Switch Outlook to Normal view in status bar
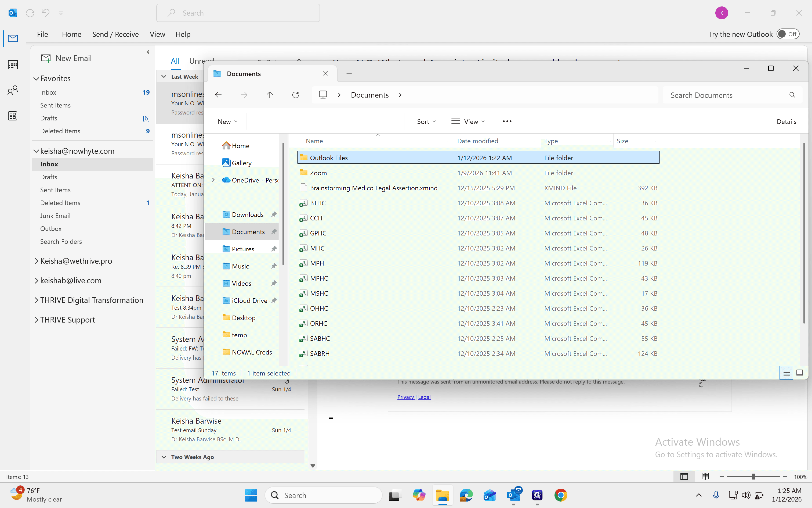Viewport: 812px width, 508px height. click(684, 476)
